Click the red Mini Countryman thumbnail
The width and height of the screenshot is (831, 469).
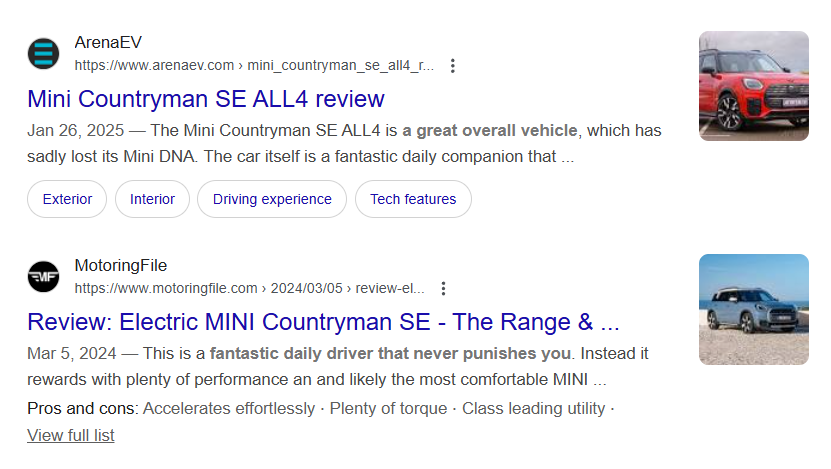coord(753,86)
